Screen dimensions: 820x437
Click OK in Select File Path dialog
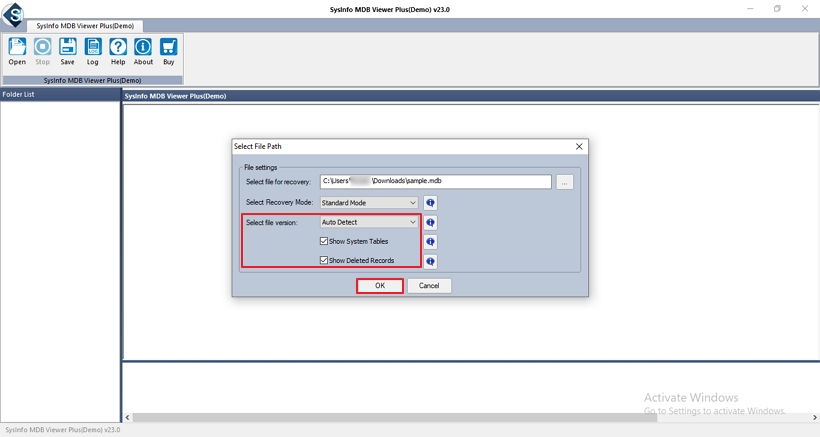point(380,285)
